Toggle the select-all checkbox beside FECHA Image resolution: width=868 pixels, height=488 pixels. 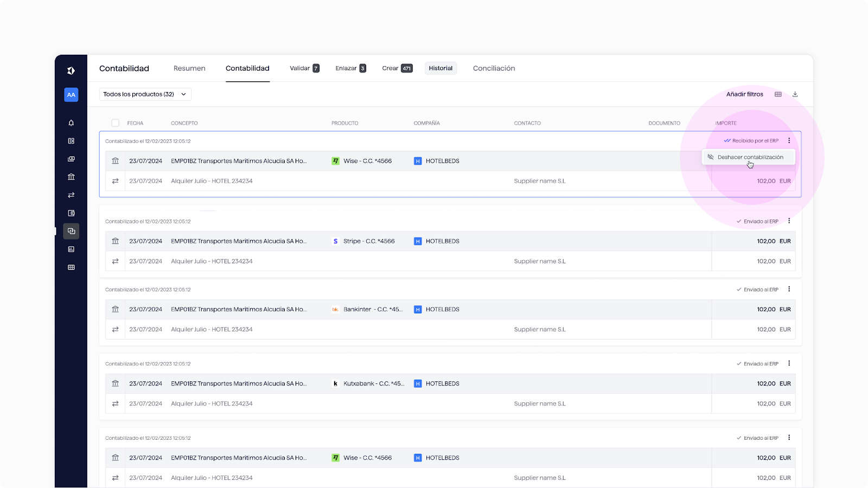(115, 123)
